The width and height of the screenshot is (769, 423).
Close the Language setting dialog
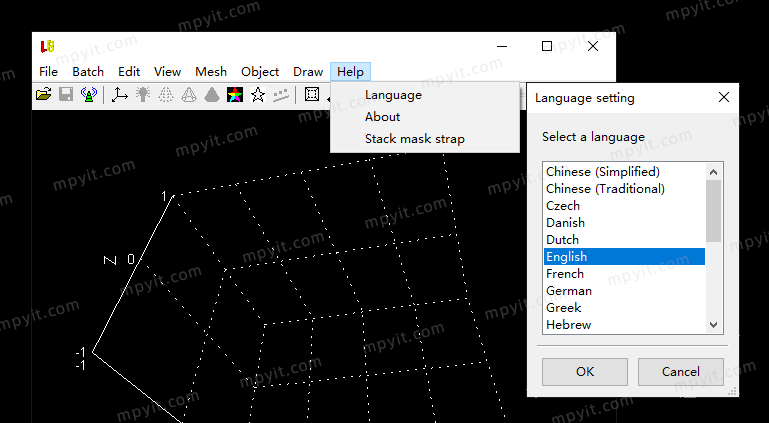(x=724, y=98)
